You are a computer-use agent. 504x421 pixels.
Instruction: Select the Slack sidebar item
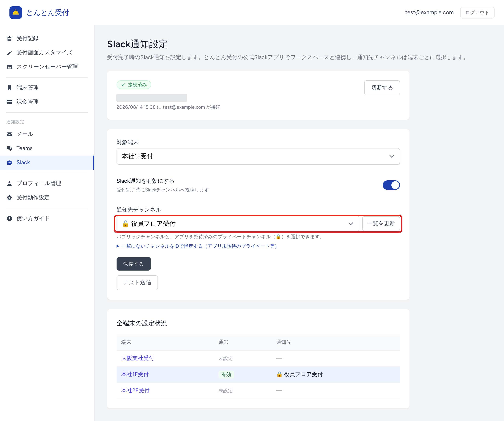coord(47,162)
